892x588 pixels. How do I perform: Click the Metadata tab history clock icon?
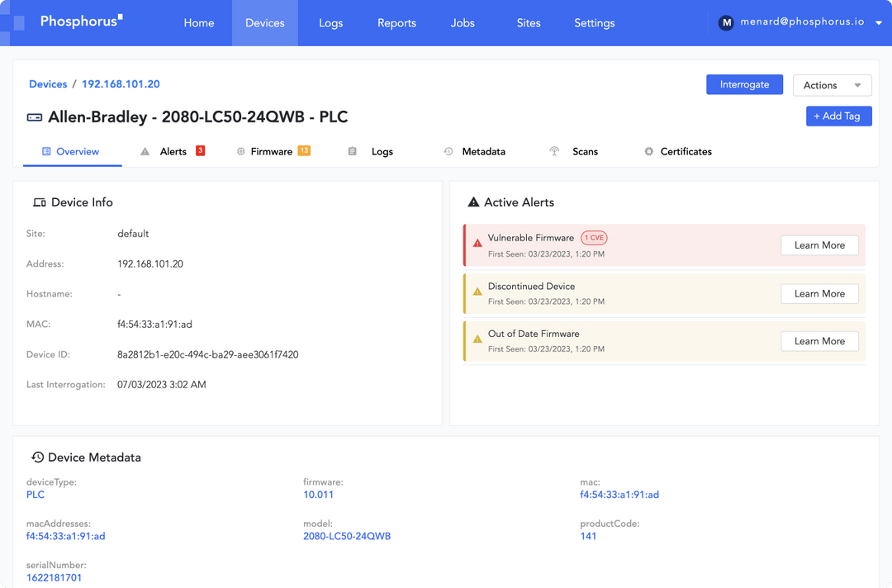447,151
